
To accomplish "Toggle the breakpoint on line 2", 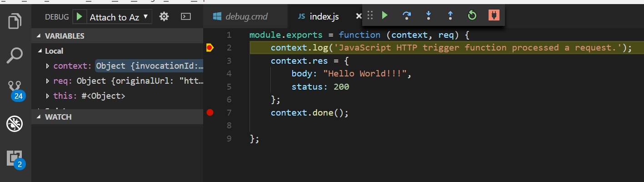I will pos(210,47).
